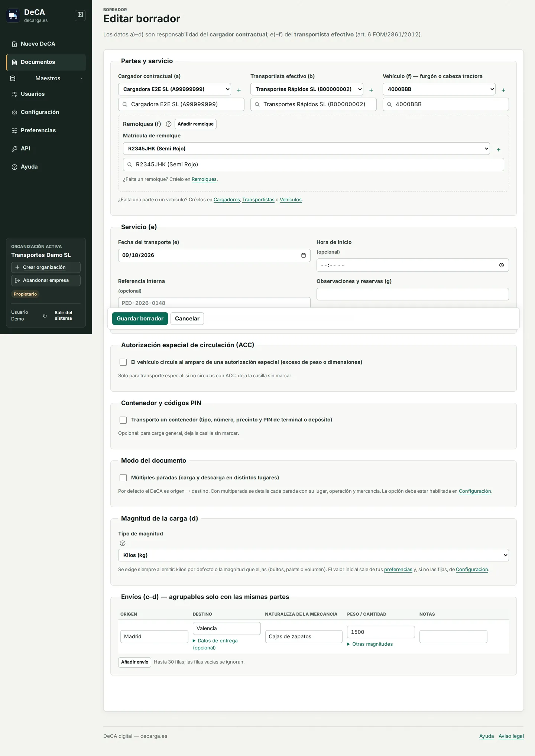Collapse the sidebar with the panel icon
The height and width of the screenshot is (756, 535).
tap(80, 15)
